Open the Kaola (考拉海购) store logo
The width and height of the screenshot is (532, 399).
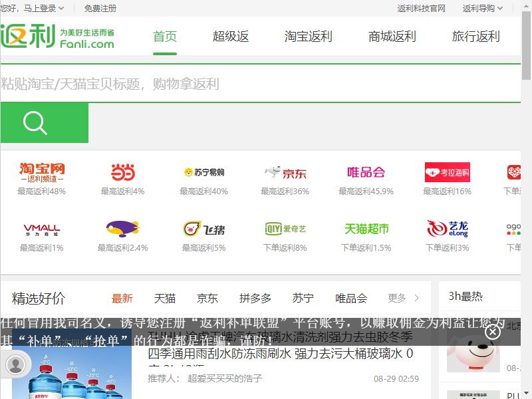447,172
